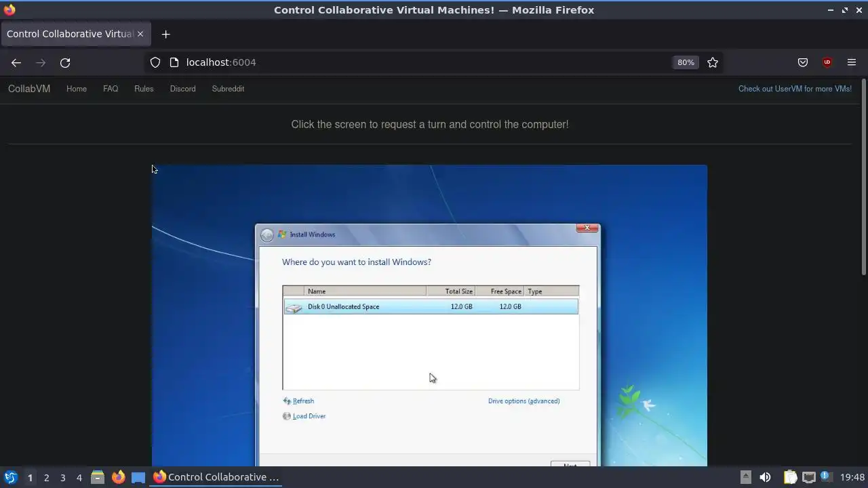
Task: Select Disk 0 Unallocated Space row
Action: (431, 307)
